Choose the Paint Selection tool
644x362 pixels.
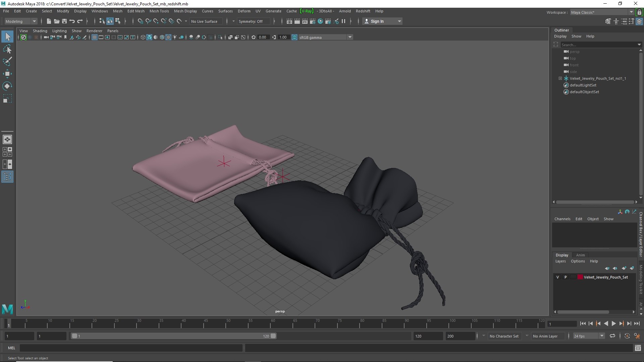[7, 61]
